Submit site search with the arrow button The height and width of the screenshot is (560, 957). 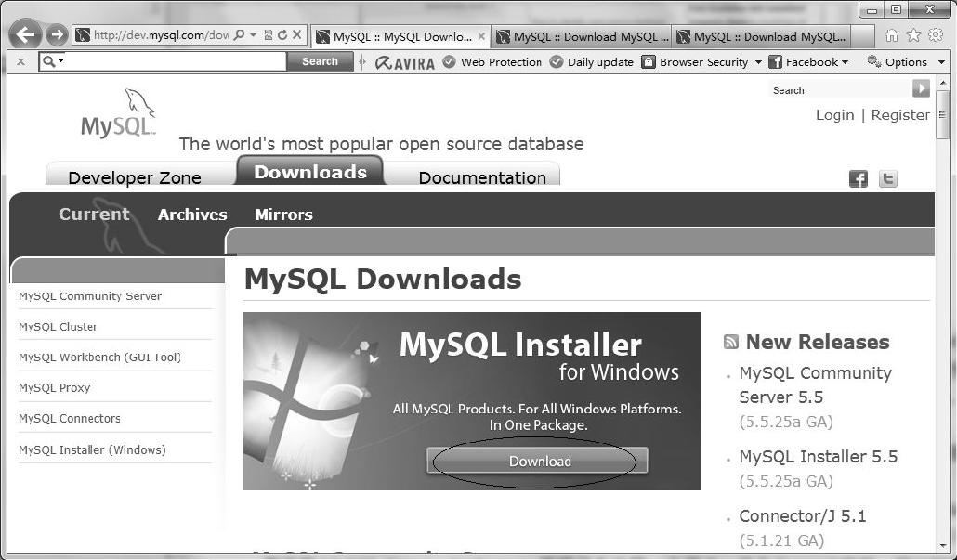click(921, 88)
